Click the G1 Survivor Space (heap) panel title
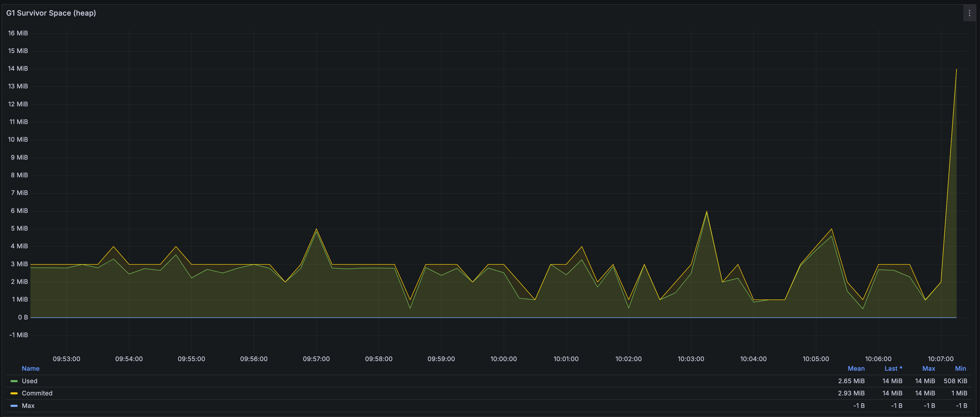This screenshot has height=417, width=980. click(51, 13)
